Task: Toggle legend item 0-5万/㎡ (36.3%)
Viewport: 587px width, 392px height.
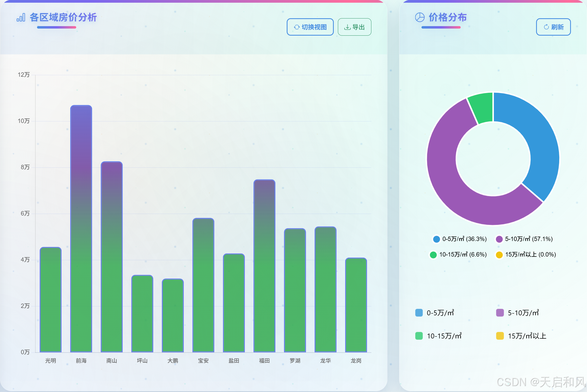Action: (x=460, y=239)
